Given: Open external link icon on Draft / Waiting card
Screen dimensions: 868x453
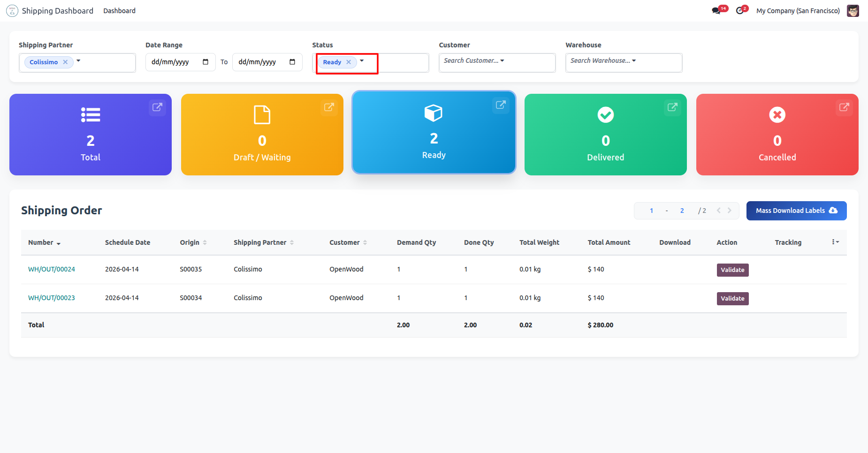Looking at the screenshot, I should [329, 107].
